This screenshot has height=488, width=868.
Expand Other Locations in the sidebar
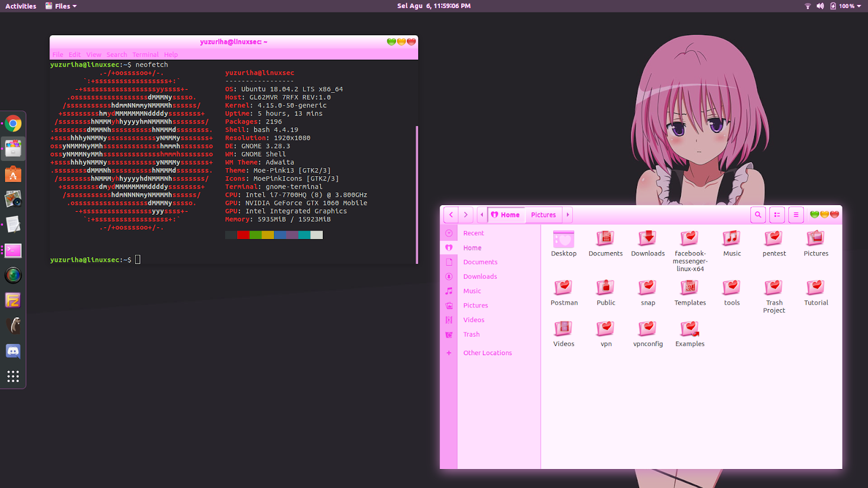[487, 352]
